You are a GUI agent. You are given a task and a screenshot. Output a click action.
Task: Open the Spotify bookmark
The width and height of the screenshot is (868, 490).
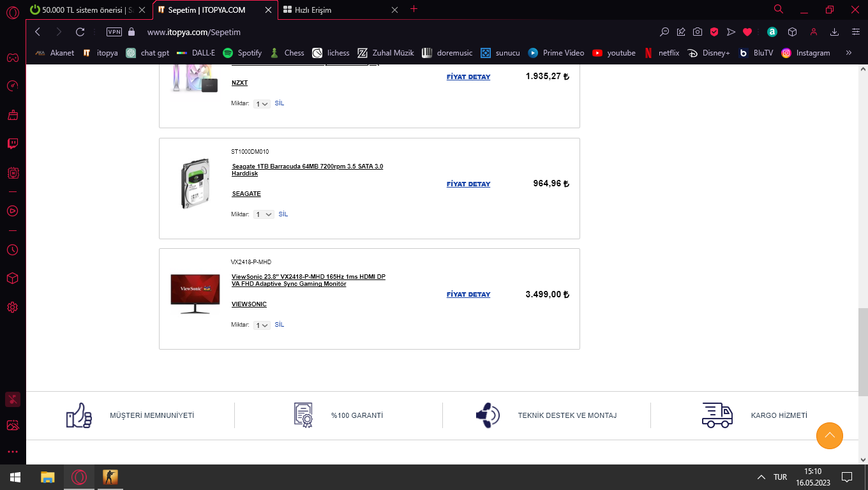click(242, 53)
